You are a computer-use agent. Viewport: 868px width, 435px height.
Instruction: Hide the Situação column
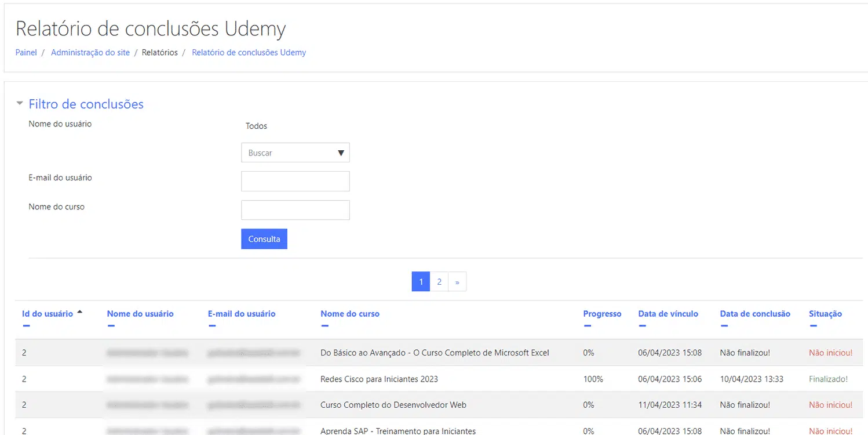[813, 326]
